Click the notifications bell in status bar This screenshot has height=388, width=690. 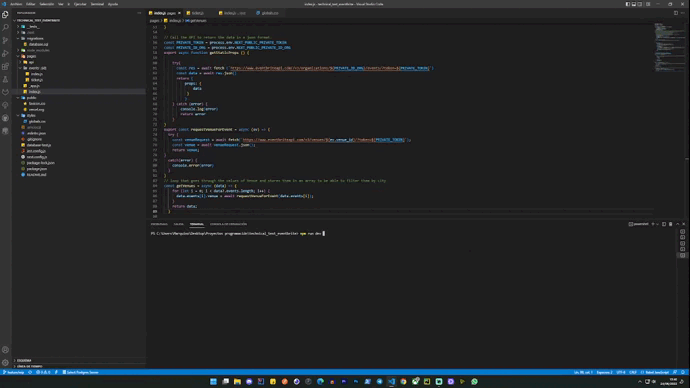pyautogui.click(x=683, y=372)
